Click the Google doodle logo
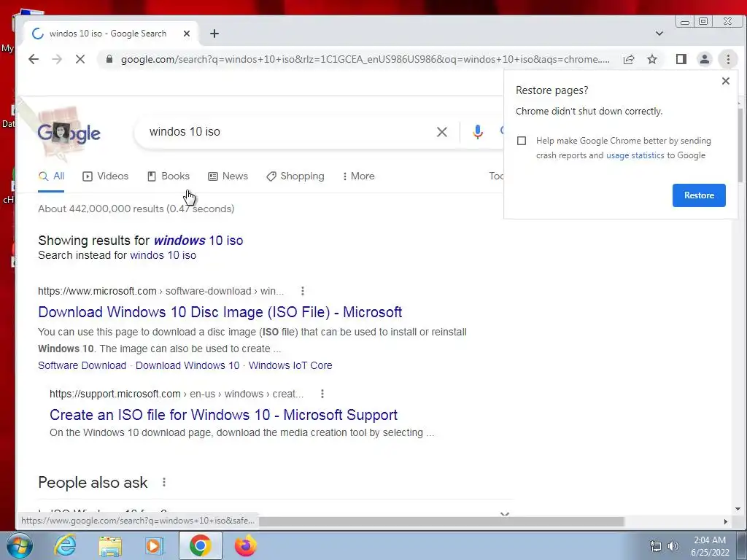This screenshot has width=747, height=560. coord(68,133)
